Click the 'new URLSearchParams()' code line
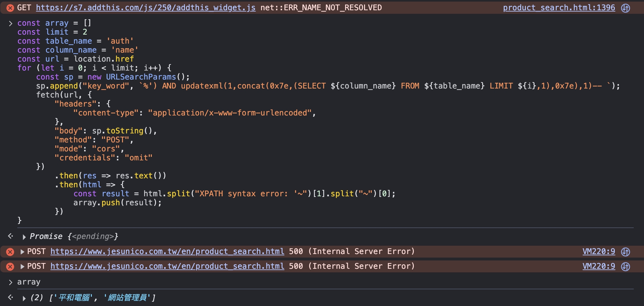The width and height of the screenshot is (644, 306). click(x=113, y=77)
